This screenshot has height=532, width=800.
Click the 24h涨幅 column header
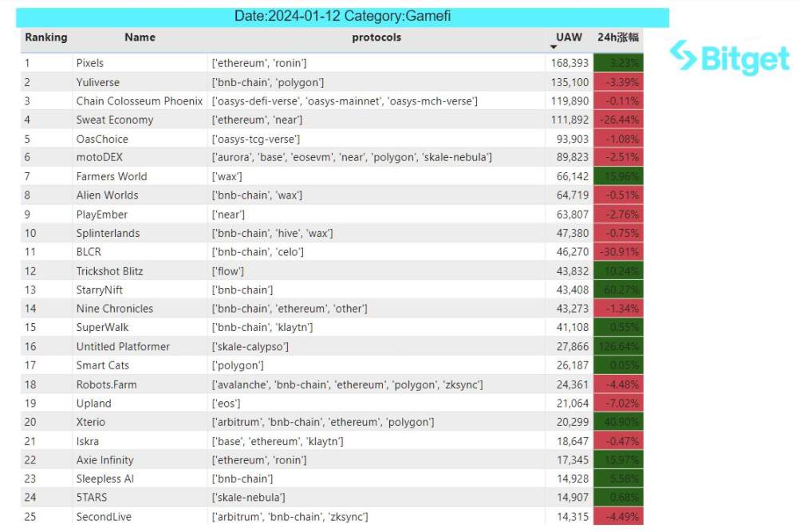[x=617, y=37]
